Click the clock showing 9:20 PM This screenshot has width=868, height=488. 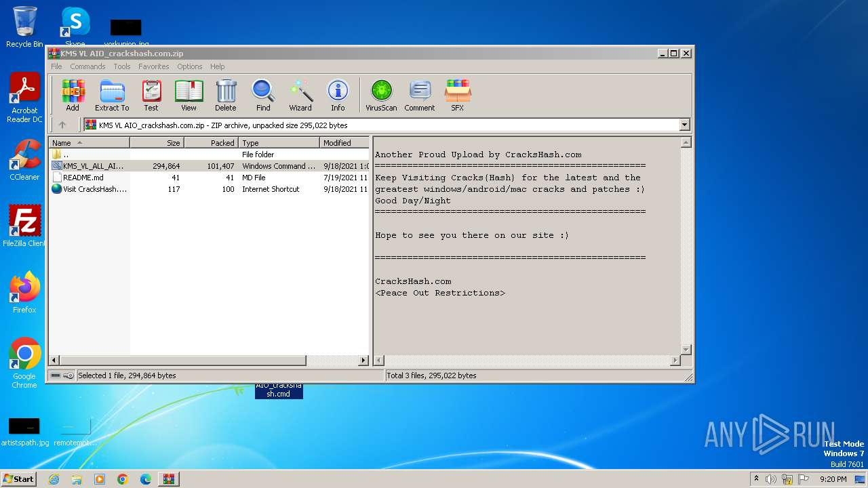(x=833, y=479)
